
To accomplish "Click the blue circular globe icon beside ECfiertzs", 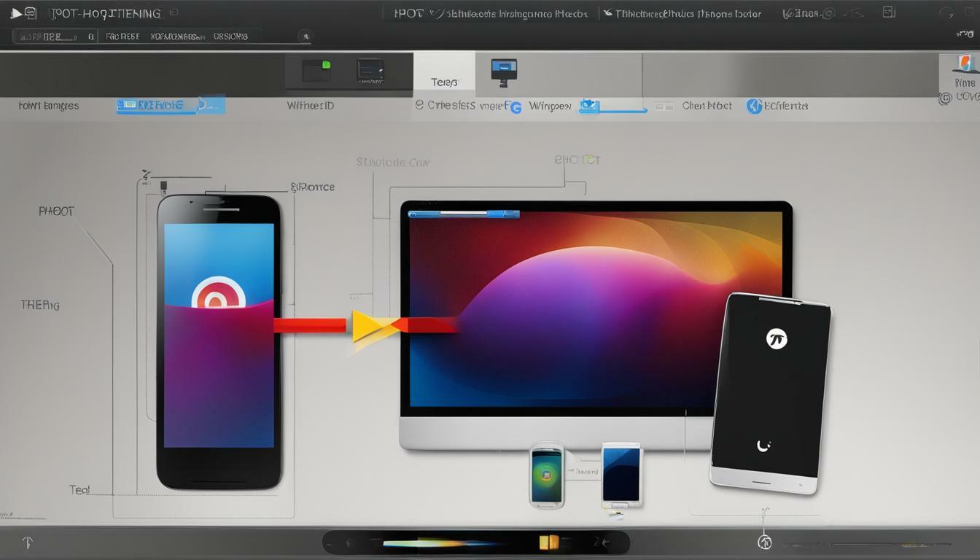I will click(x=753, y=106).
